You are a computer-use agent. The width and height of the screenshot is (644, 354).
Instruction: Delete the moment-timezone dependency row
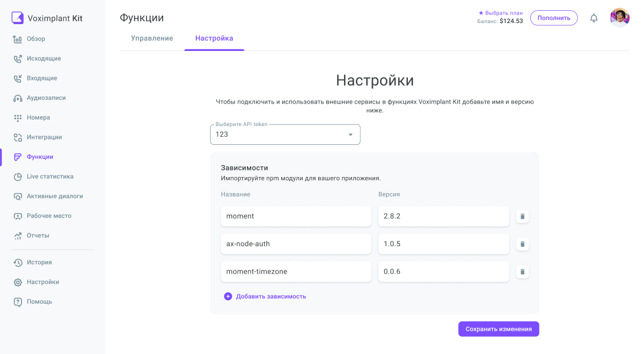pos(522,272)
